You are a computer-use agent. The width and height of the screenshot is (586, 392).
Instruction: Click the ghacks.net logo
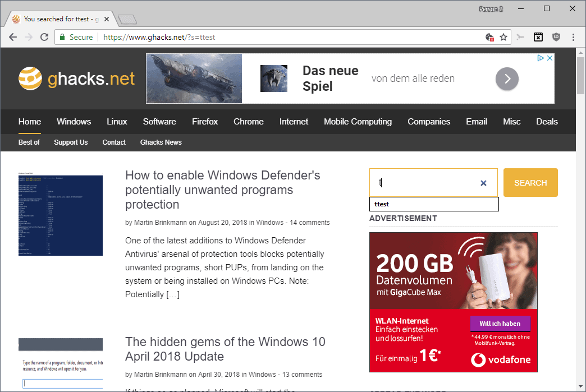coord(77,79)
